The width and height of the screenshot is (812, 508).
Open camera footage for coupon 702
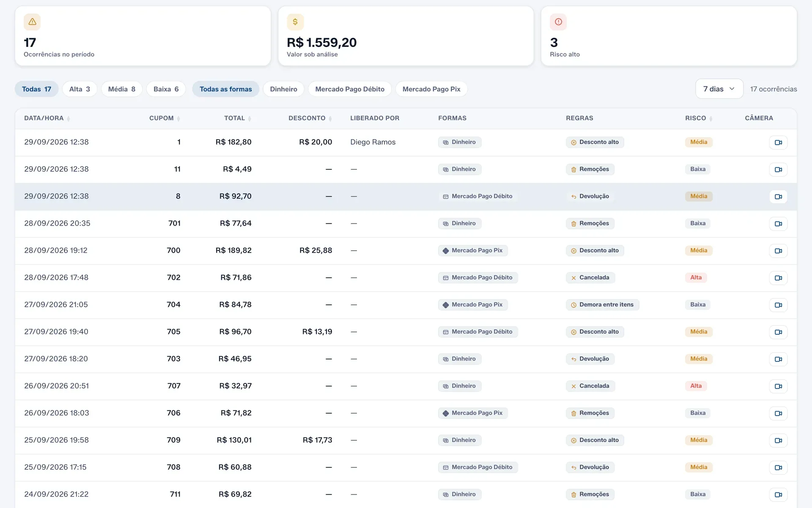[x=778, y=278]
